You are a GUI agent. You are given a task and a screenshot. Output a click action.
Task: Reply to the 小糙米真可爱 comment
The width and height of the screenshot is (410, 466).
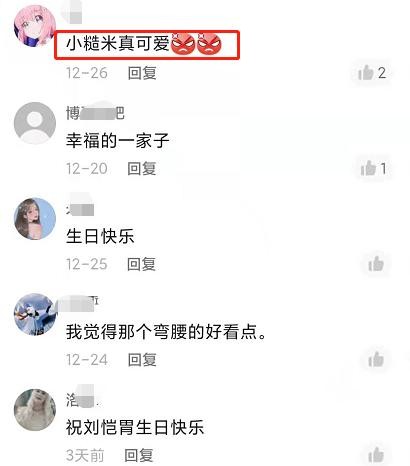142,73
